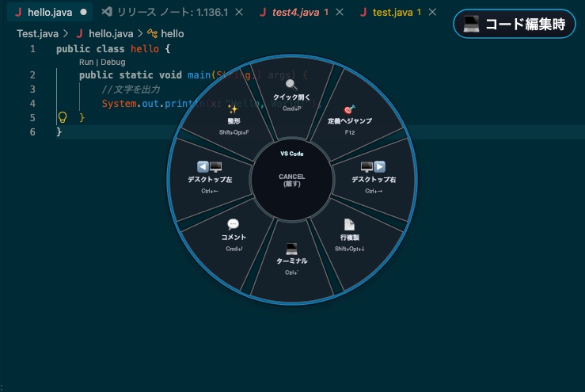Close the test4.java tab
This screenshot has height=392, width=585.
click(340, 13)
